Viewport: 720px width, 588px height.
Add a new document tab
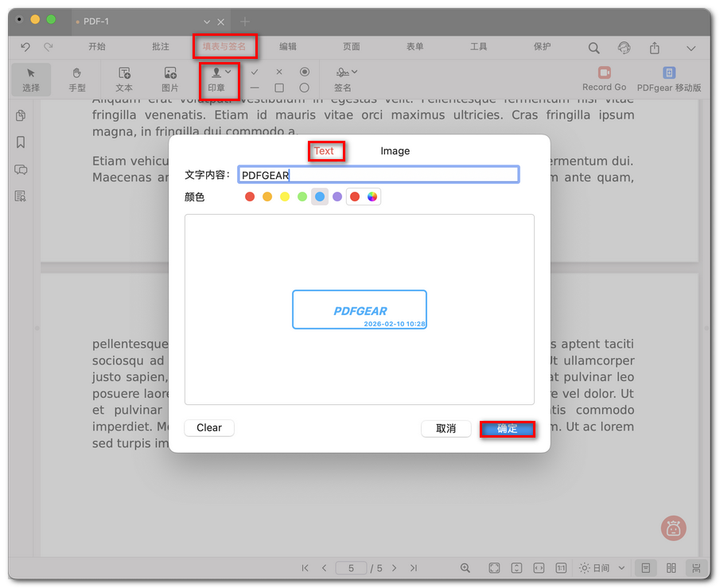coord(245,21)
